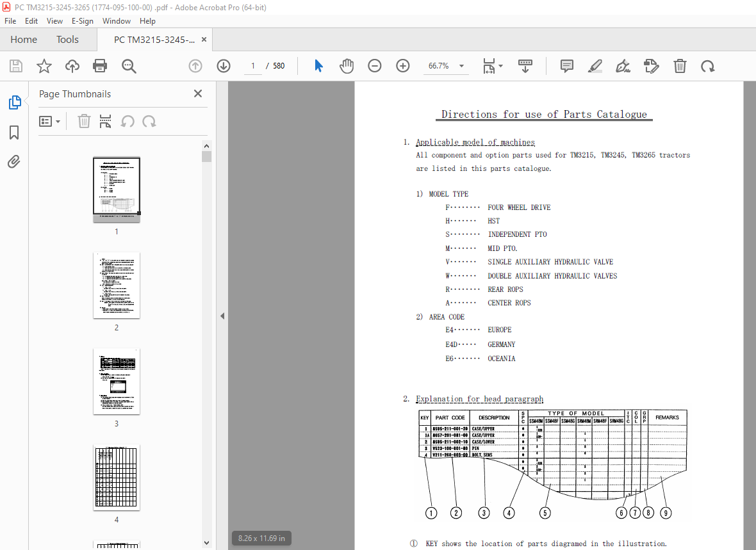The height and width of the screenshot is (550, 756).
Task: Click the scrolling mode keyboard icon
Action: tap(525, 66)
